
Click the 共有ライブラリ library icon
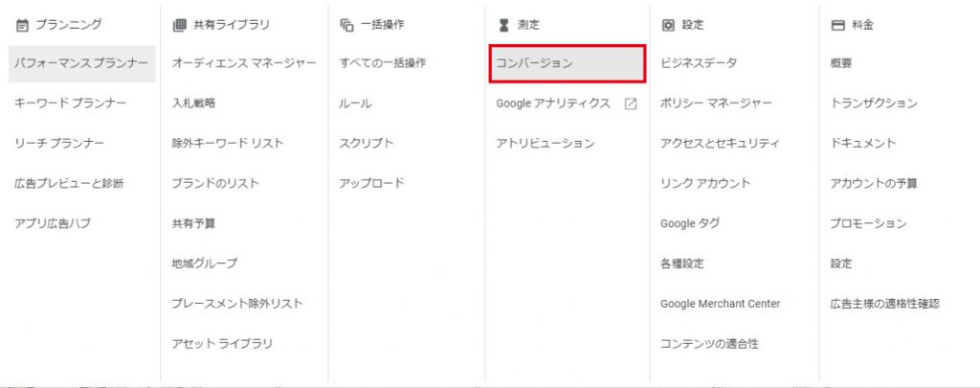point(179,25)
